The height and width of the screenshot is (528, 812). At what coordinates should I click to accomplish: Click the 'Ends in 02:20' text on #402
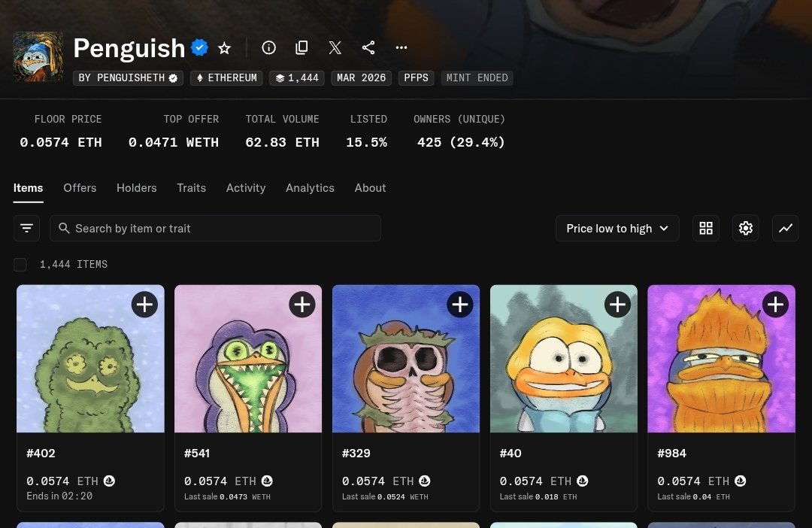coord(59,496)
